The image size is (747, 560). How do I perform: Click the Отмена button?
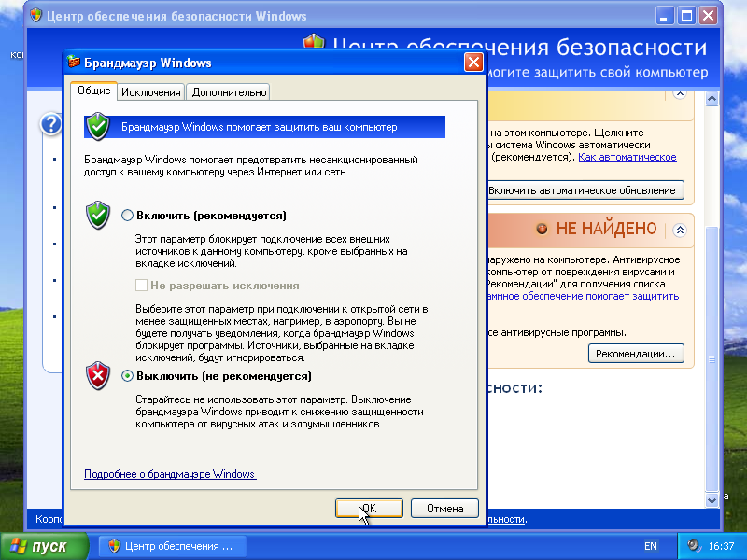(x=444, y=508)
